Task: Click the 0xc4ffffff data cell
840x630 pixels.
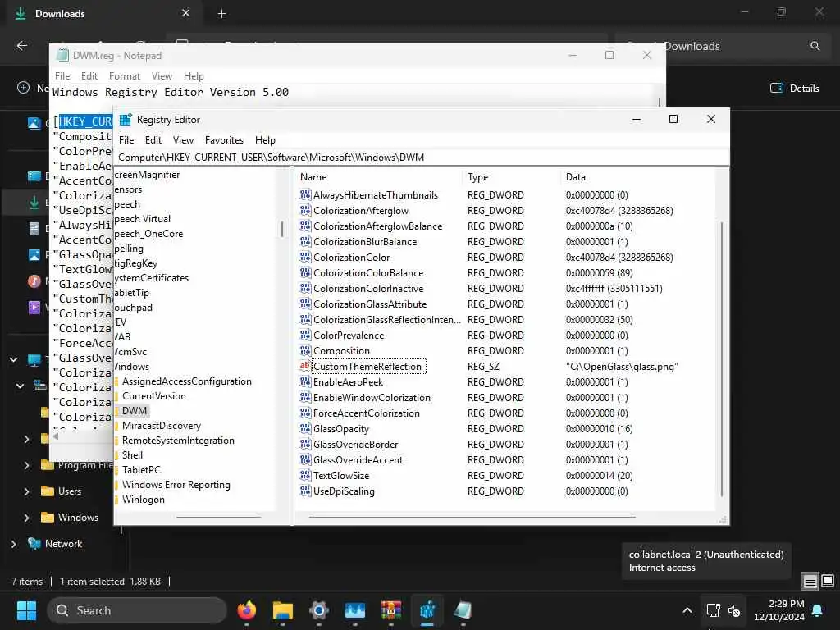Action: (x=614, y=288)
